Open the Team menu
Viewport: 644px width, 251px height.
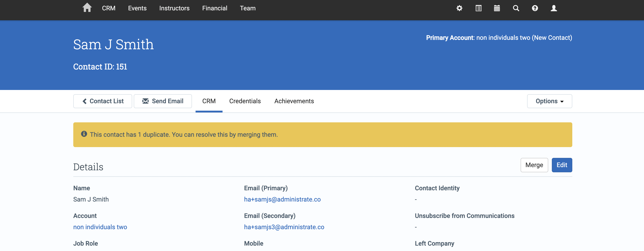247,8
